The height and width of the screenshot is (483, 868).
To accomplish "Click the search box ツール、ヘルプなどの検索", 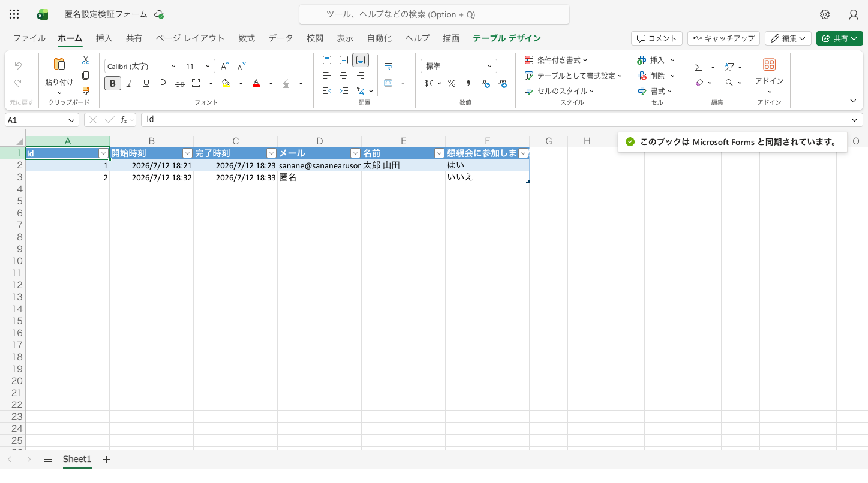I will click(434, 14).
